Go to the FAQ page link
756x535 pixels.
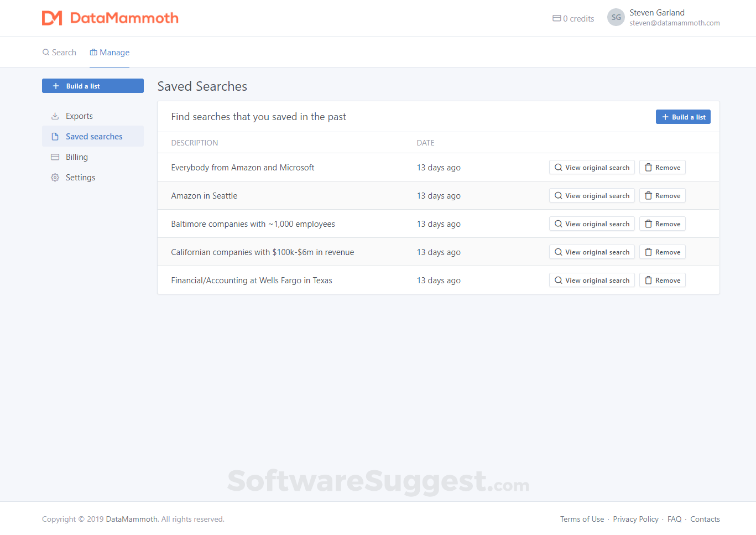tap(674, 519)
